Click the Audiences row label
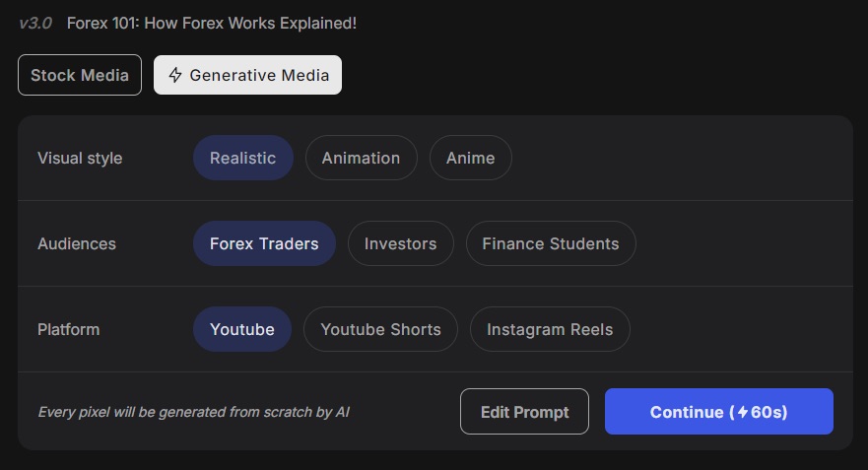The width and height of the screenshot is (868, 470). coord(77,243)
